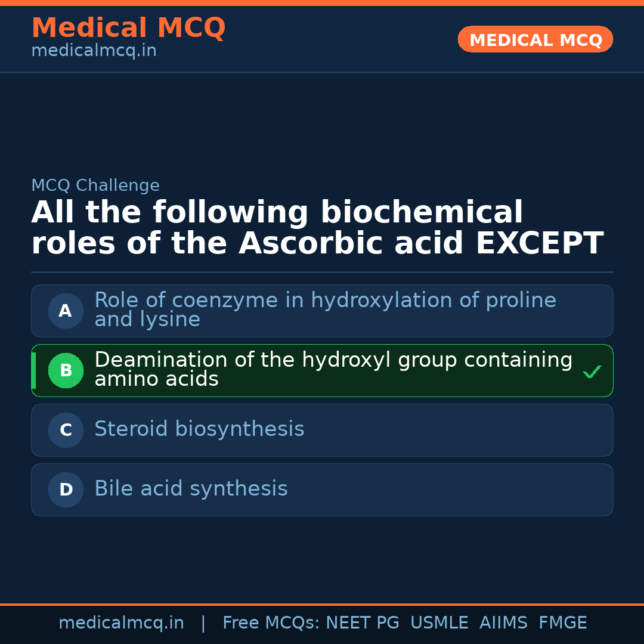
Task: Click the Medical MCQ header title
Action: coord(128,28)
